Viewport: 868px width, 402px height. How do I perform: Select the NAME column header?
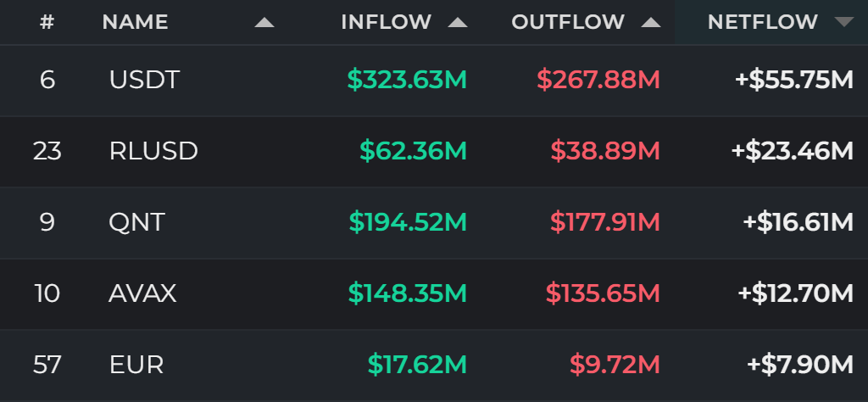[135, 22]
